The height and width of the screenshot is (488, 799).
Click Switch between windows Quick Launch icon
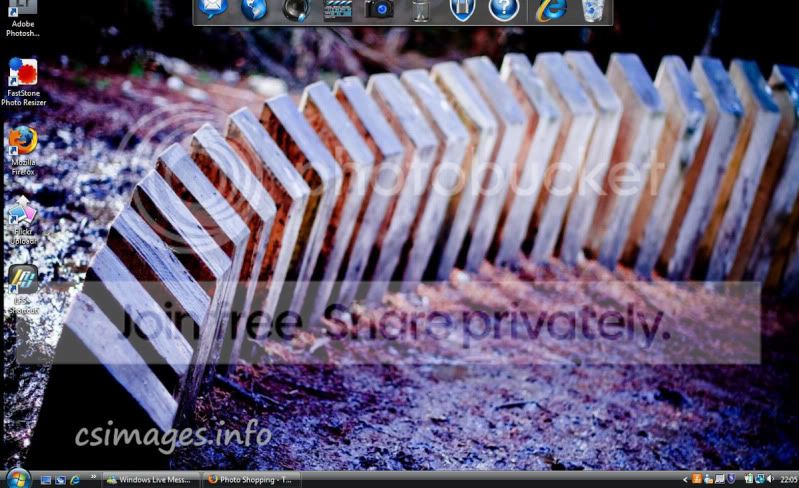(61, 479)
